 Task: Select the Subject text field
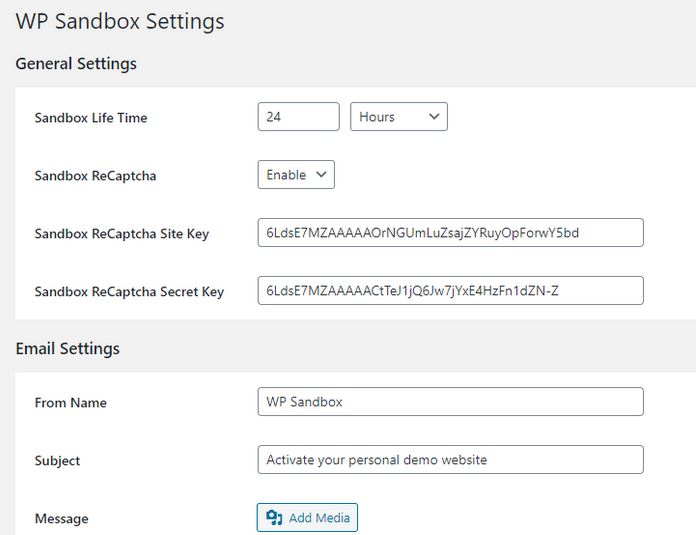(x=451, y=460)
